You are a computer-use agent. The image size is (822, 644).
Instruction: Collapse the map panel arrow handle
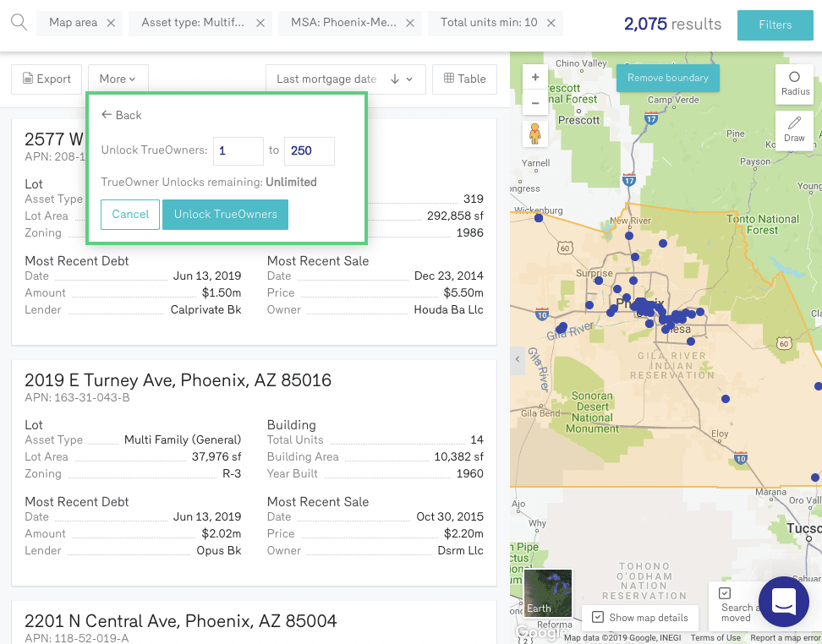[517, 359]
